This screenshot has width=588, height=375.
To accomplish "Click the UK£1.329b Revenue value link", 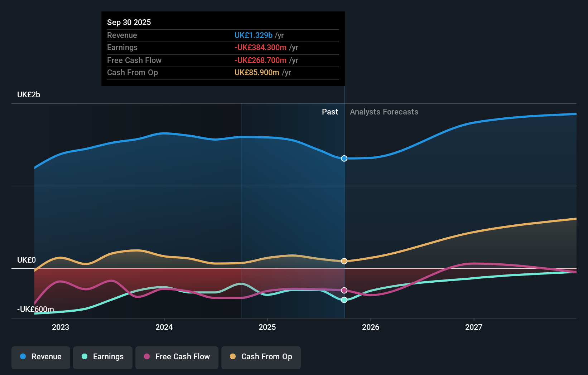I will click(253, 35).
